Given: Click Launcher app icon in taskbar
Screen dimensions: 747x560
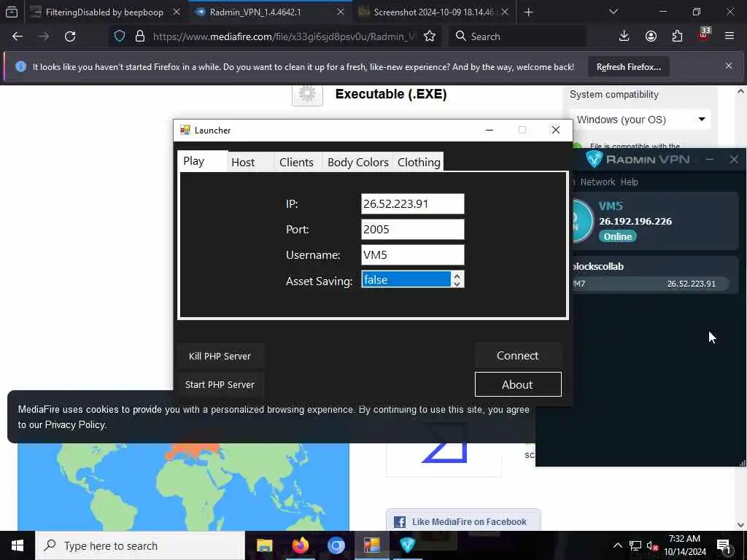Looking at the screenshot, I should pyautogui.click(x=371, y=545).
